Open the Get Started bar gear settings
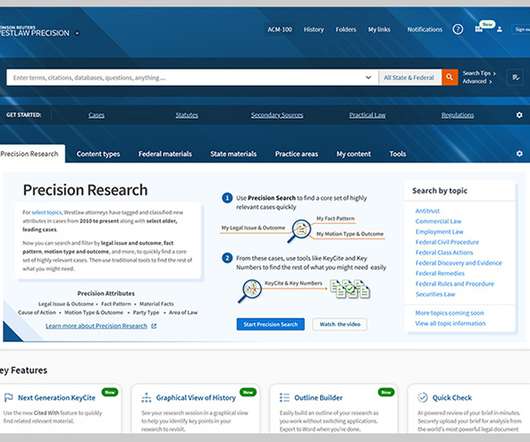Screen dimensions: 530x442 click(519, 115)
